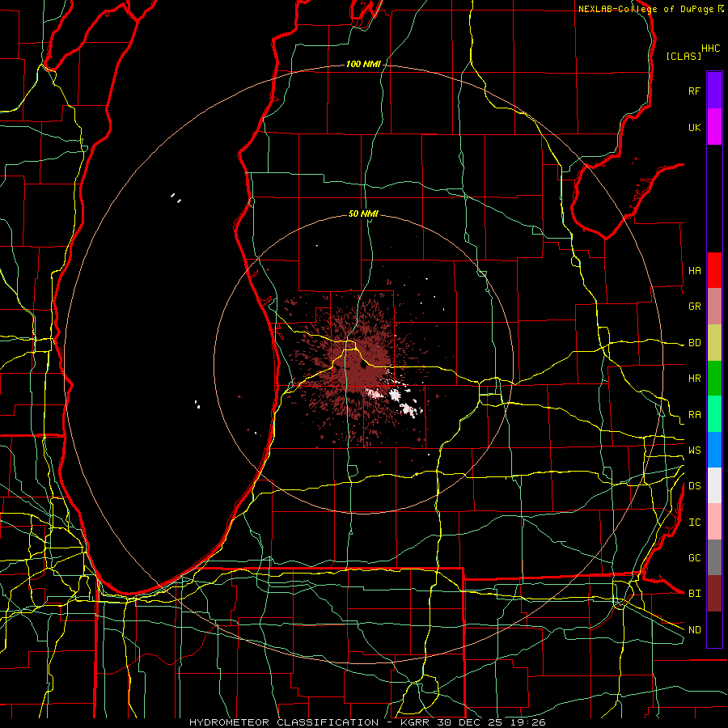Click the white DS legend color swatch
Screen dimensions: 728x728
[714, 485]
